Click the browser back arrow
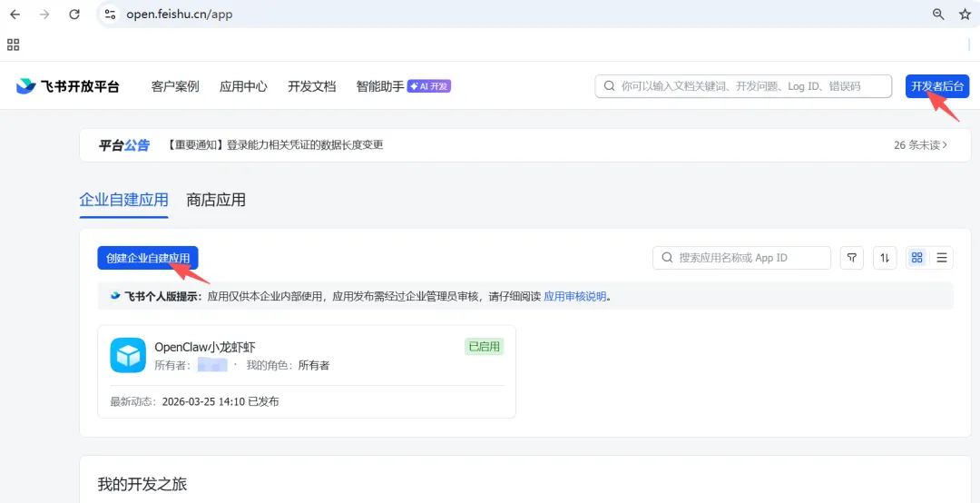The width and height of the screenshot is (980, 503). coord(15,14)
